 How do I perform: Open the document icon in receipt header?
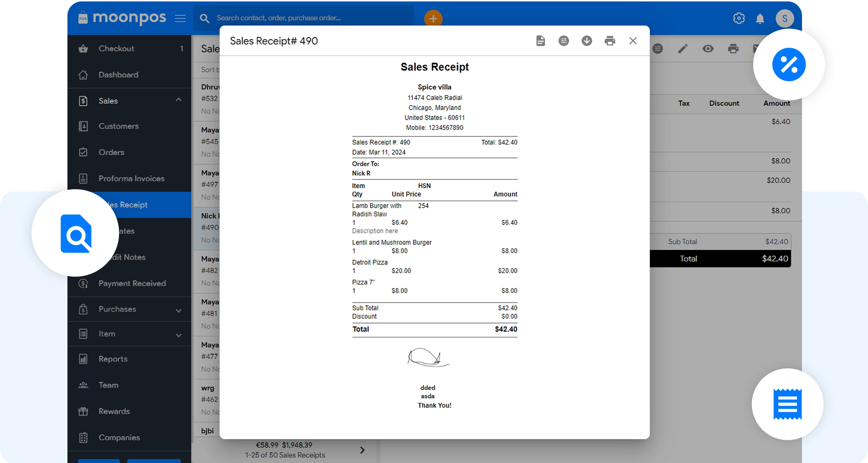pyautogui.click(x=541, y=41)
